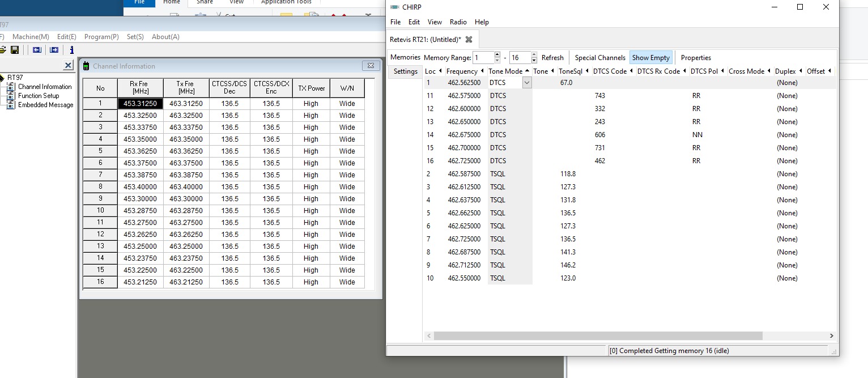Sort by DTCS Code column header
This screenshot has width=868, height=378.
[613, 71]
